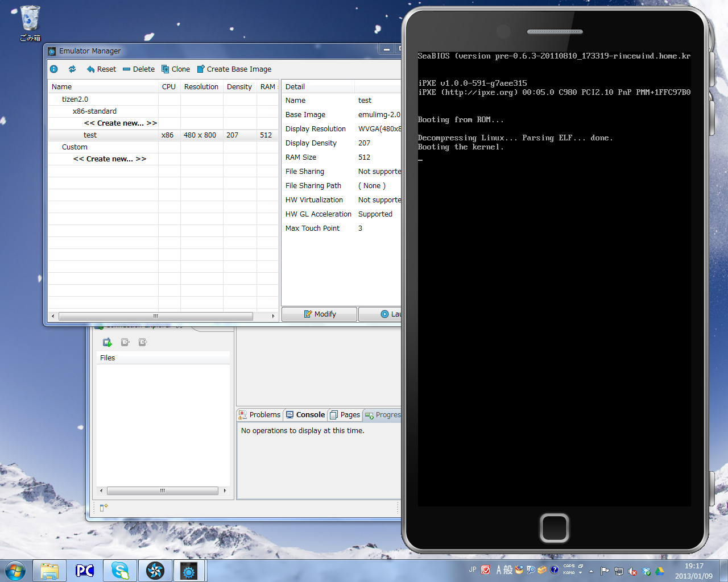Click the Emulator Manager horizontal scrollbar thumb

(156, 316)
